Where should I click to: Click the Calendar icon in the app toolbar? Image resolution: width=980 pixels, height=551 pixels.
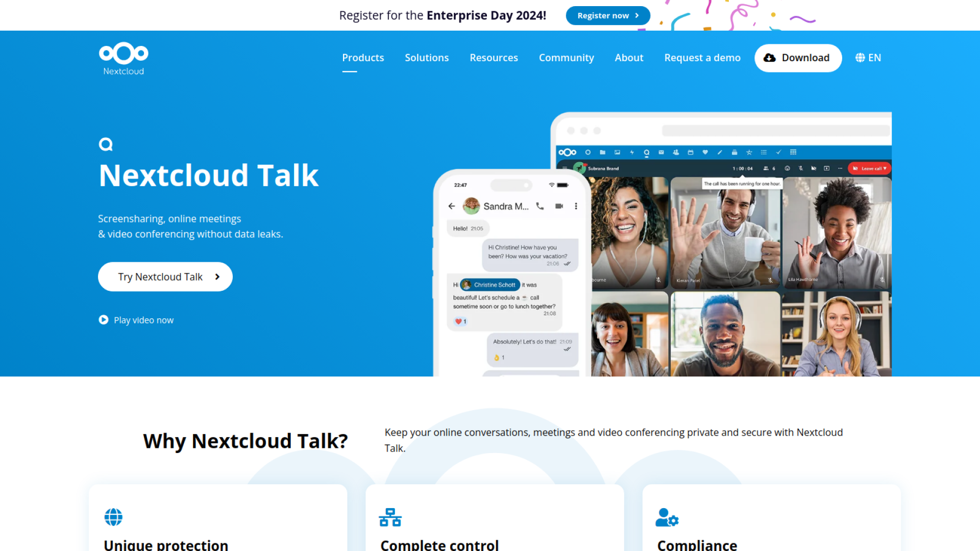pos(691,152)
